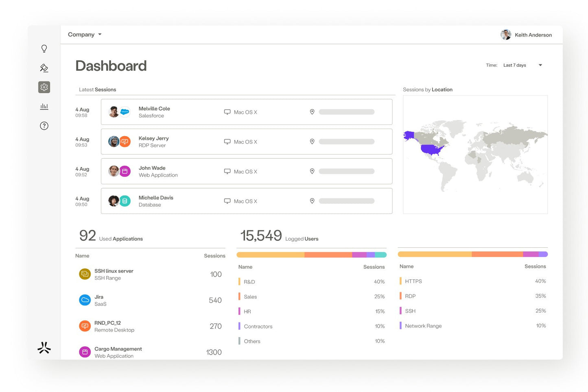Open the bar chart reports sidebar icon

click(44, 107)
